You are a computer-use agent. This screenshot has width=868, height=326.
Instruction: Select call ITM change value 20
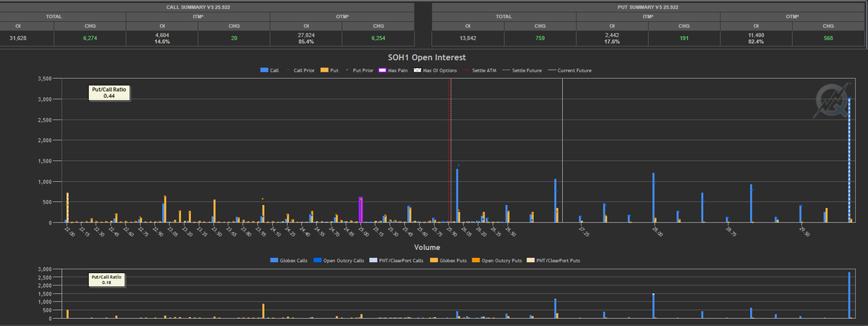pyautogui.click(x=234, y=38)
